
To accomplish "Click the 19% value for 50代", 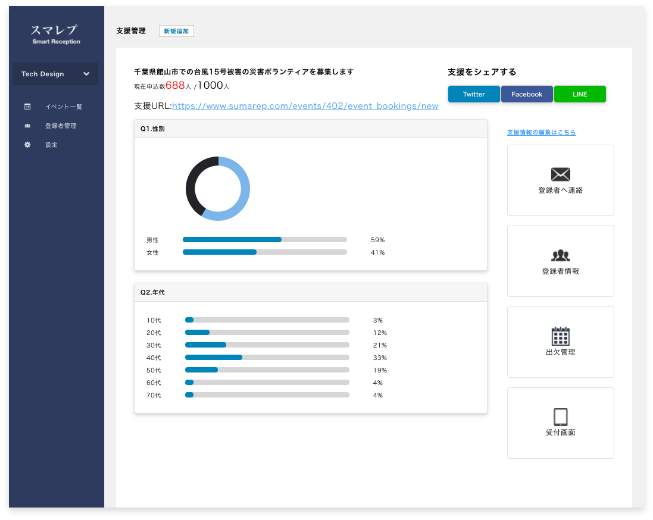I will pyautogui.click(x=380, y=370).
